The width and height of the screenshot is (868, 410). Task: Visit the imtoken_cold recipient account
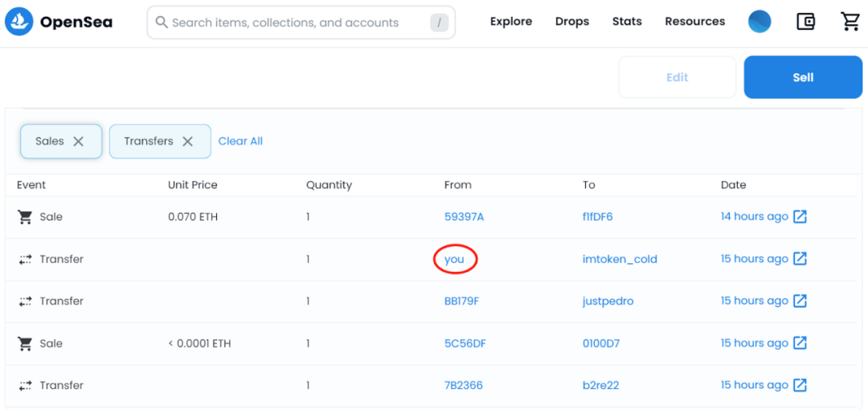(620, 259)
